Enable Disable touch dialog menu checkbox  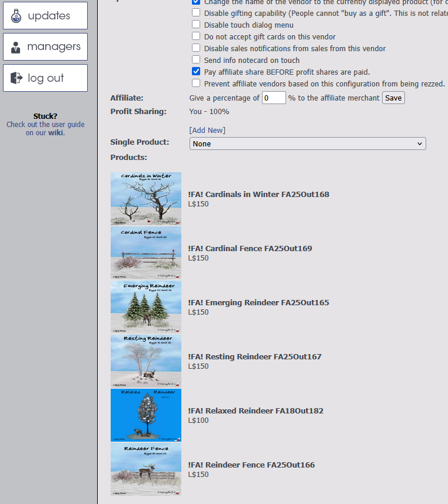[x=196, y=25]
